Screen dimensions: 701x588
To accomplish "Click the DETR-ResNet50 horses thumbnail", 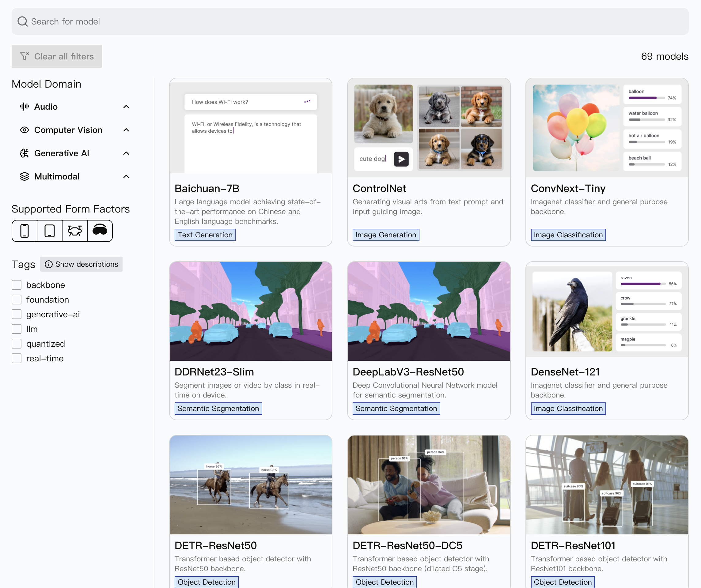I will [x=251, y=484].
